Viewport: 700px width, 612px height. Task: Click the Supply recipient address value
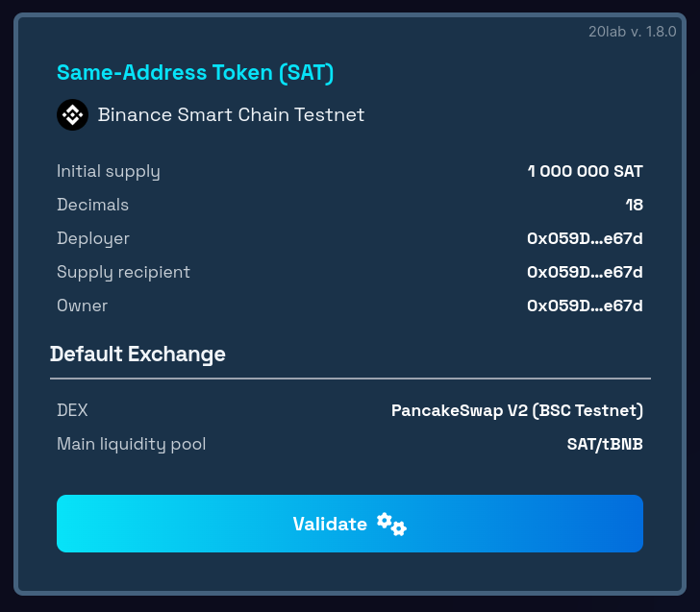(585, 272)
